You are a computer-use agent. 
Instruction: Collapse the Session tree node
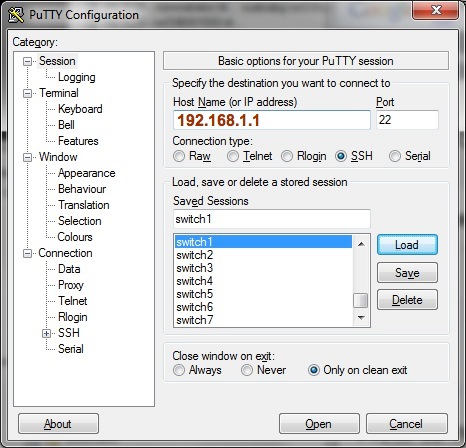27,61
